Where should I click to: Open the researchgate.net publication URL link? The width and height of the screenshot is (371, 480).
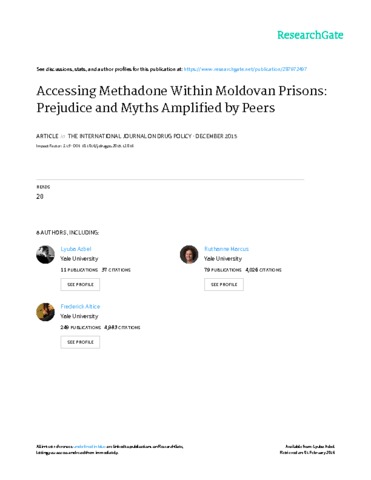tap(245, 69)
